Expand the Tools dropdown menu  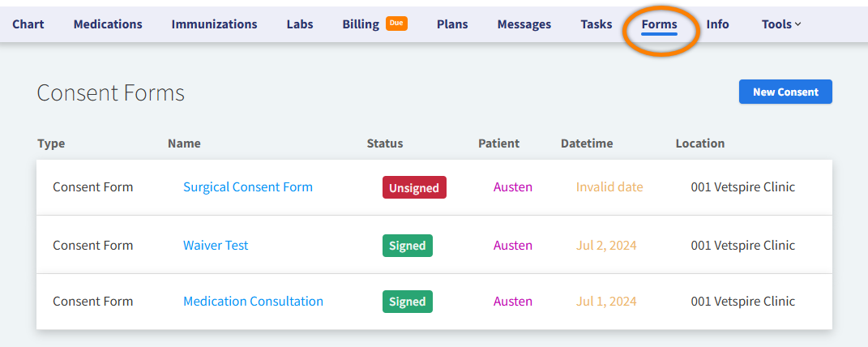[x=780, y=24]
